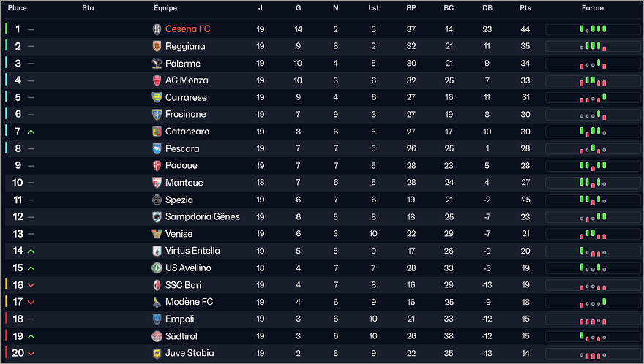Sort standings by Équipe column header

[165, 8]
